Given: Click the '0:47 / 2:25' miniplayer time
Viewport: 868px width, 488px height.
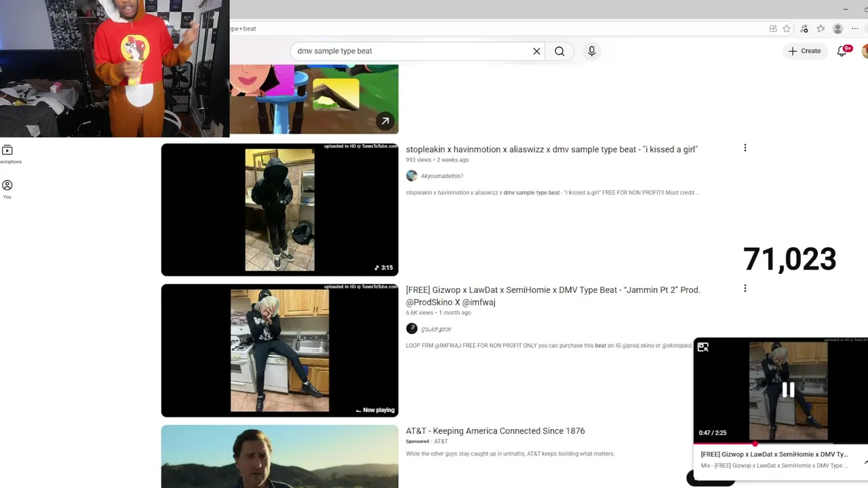Looking at the screenshot, I should click(x=713, y=433).
